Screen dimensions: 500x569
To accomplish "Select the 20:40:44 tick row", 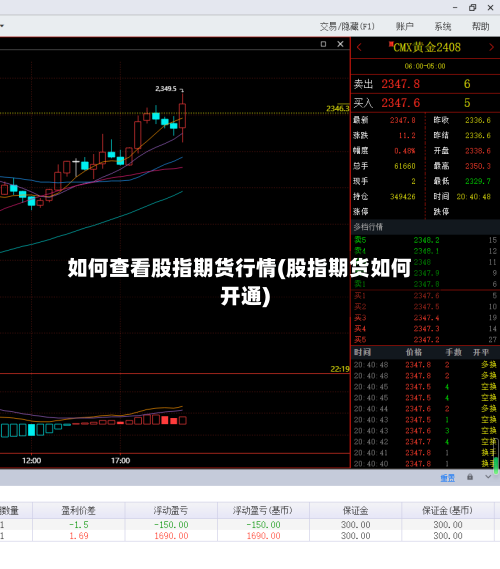I will tap(425, 409).
